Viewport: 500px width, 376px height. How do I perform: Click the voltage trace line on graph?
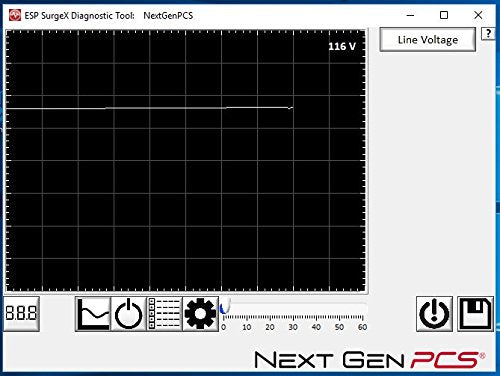click(149, 108)
